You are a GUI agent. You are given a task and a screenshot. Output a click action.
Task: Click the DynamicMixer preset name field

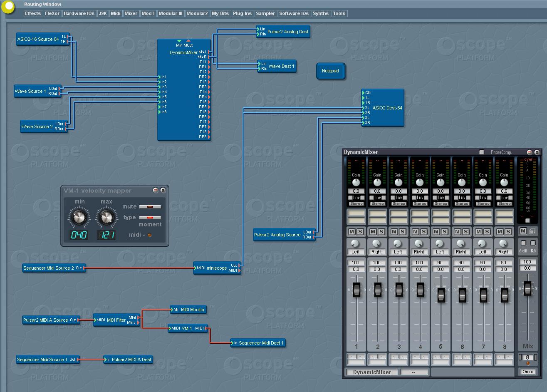point(372,372)
